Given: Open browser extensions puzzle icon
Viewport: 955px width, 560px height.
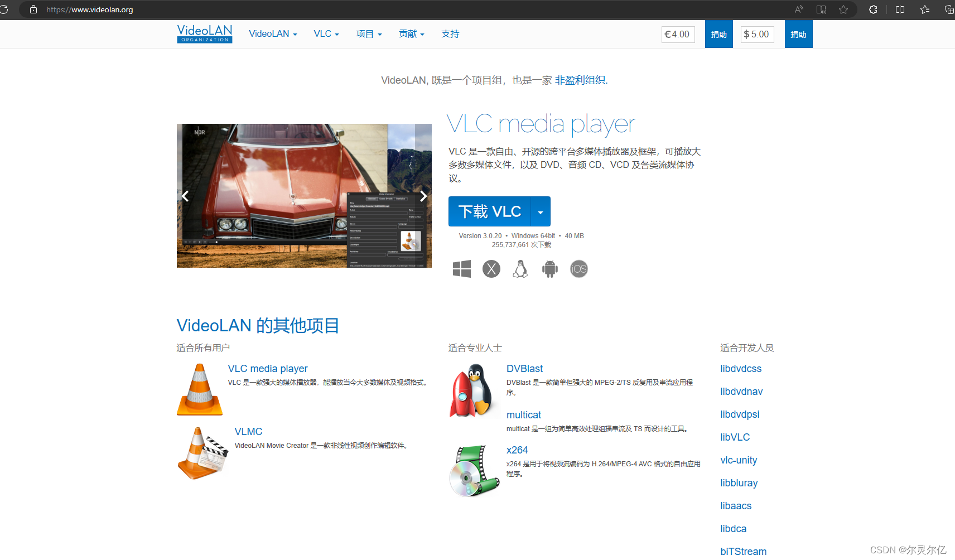Looking at the screenshot, I should [873, 9].
